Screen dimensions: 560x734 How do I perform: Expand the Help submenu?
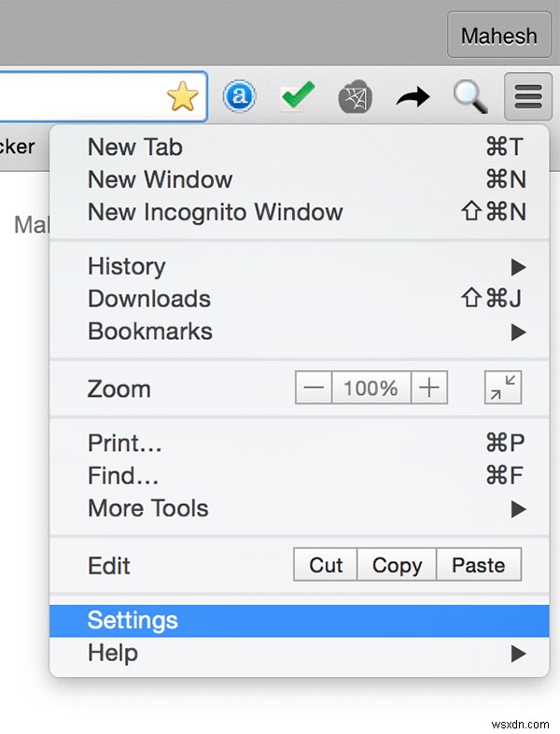pyautogui.click(x=299, y=654)
